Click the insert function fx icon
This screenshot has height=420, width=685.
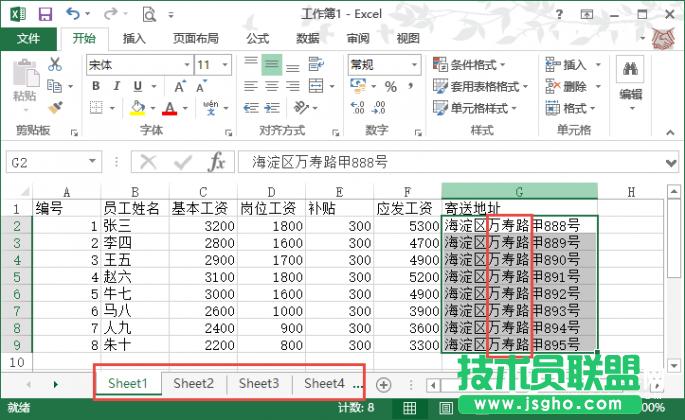(x=216, y=162)
